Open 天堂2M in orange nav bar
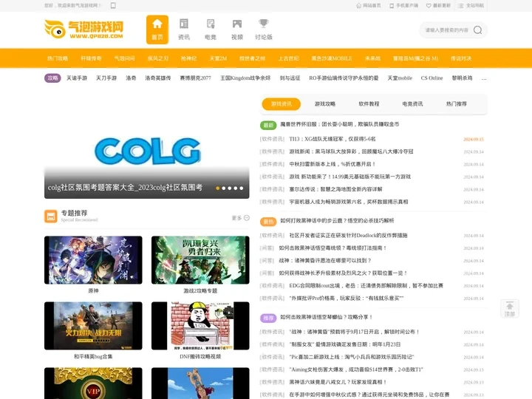This screenshot has width=532, height=399. point(218,58)
